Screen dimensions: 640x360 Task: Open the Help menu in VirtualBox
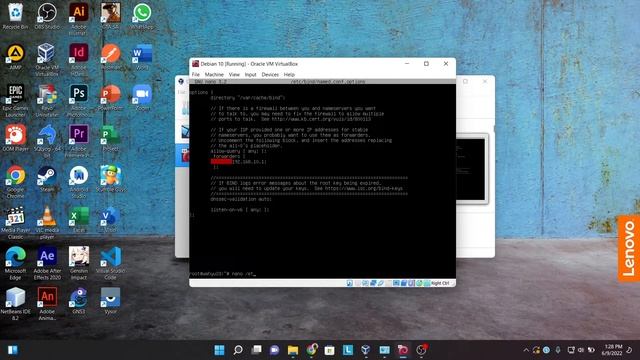(x=289, y=75)
